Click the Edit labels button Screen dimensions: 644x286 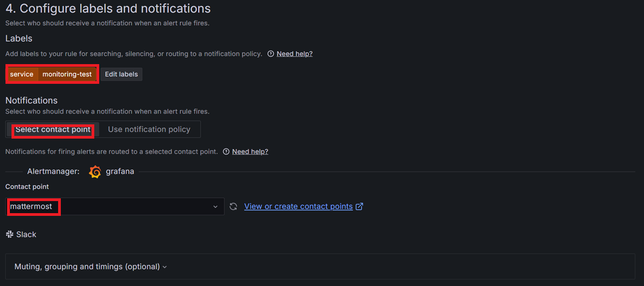[x=122, y=75]
